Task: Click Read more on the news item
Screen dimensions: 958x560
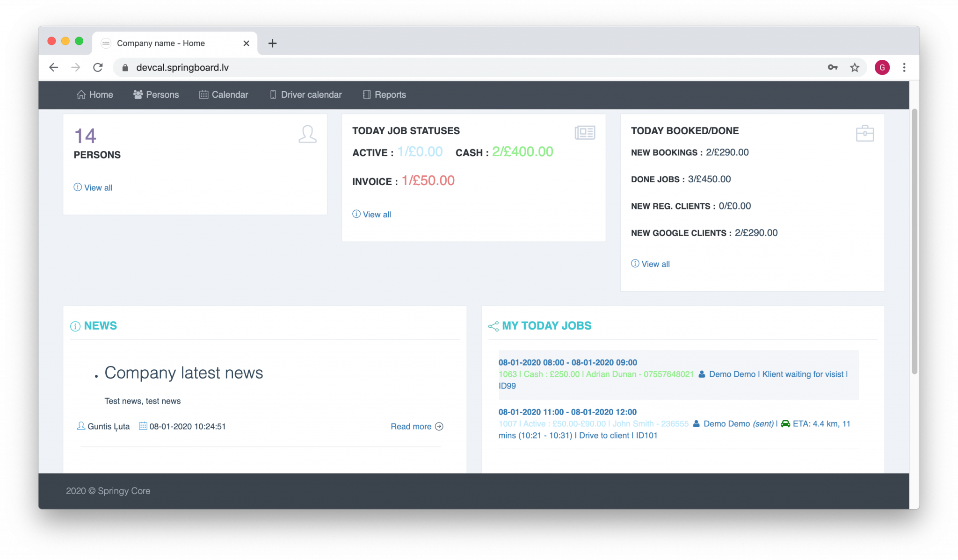Action: (417, 426)
